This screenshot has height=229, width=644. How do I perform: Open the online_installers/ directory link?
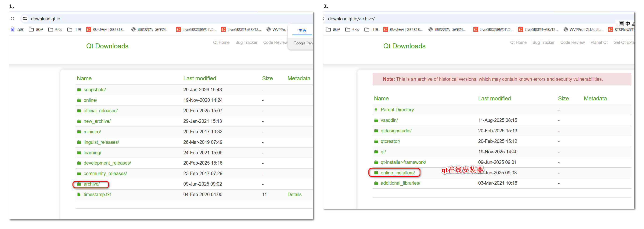pyautogui.click(x=397, y=173)
